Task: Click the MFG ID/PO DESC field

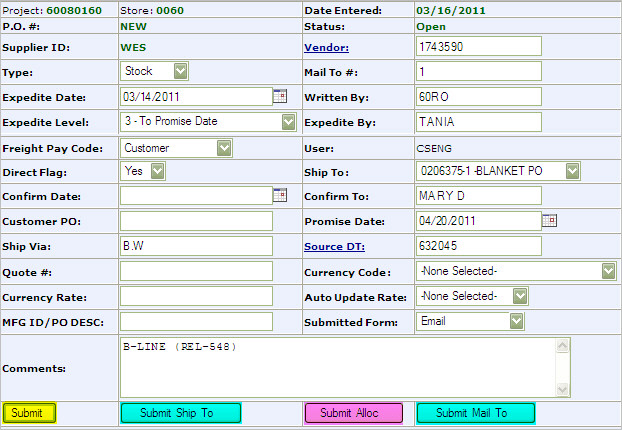Action: pyautogui.click(x=196, y=321)
